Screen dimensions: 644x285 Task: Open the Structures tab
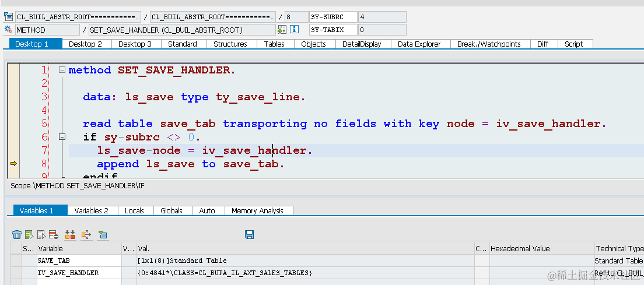230,44
